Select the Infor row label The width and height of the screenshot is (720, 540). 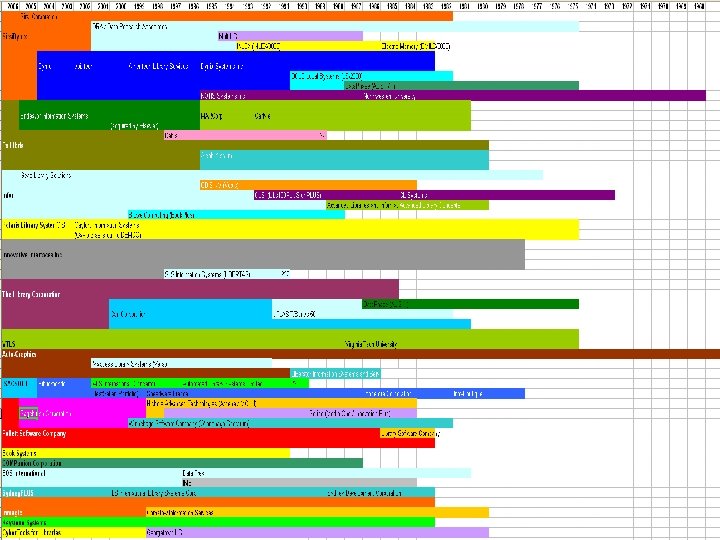pyautogui.click(x=8, y=195)
